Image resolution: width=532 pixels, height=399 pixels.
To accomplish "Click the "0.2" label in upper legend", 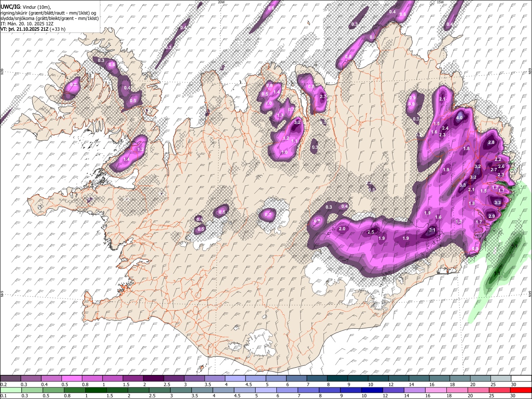I will click(4, 384).
